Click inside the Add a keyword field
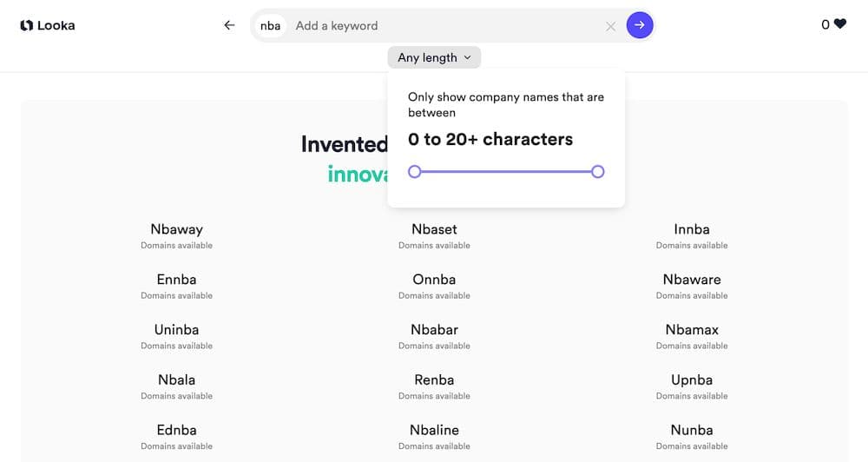 tap(445, 25)
